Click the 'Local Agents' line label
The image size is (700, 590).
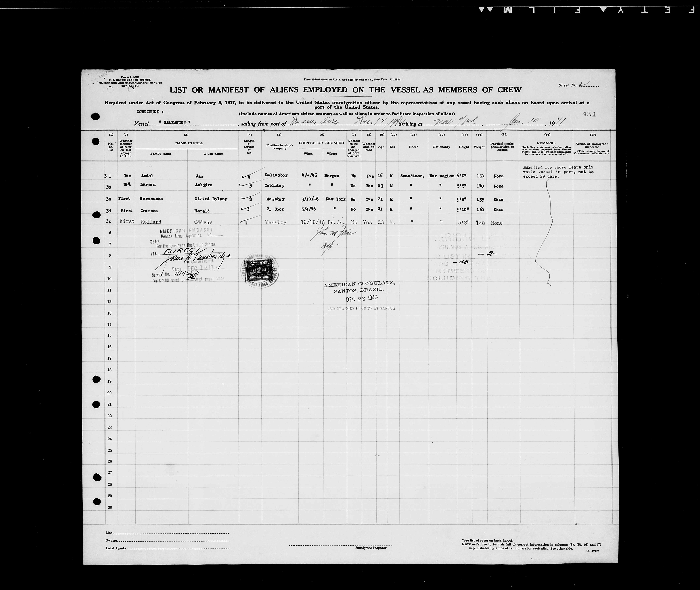[116, 548]
